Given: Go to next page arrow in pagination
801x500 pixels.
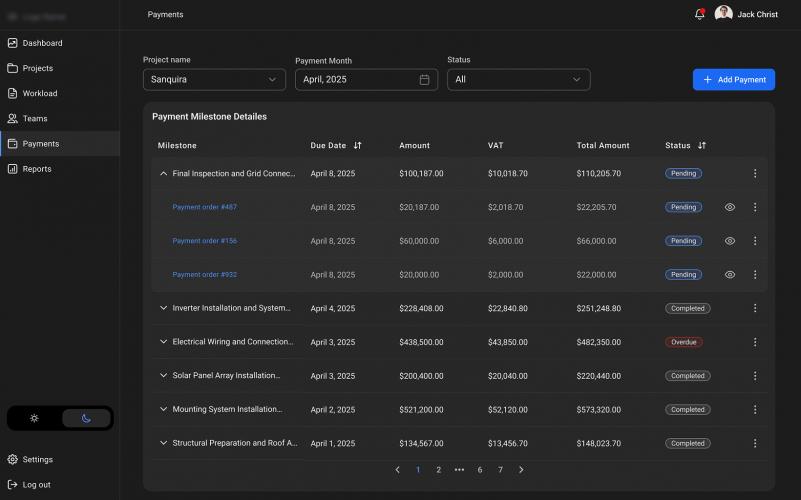Looking at the screenshot, I should point(521,469).
